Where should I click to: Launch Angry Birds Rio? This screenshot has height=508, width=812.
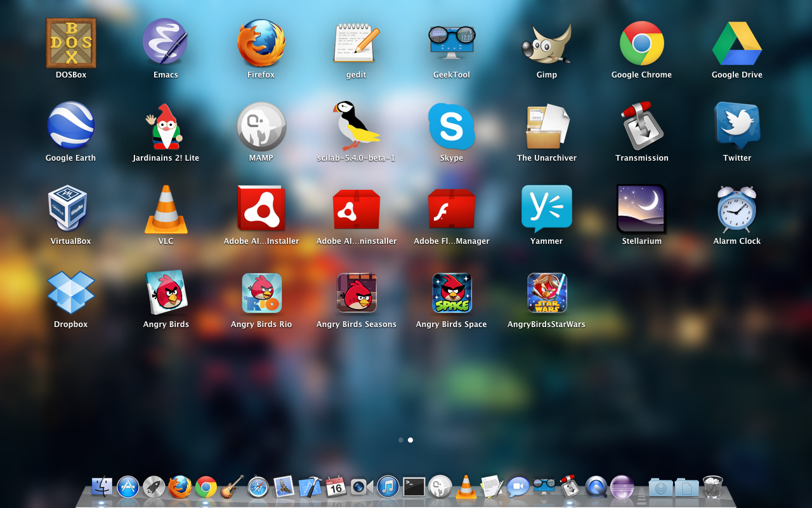[x=261, y=292]
